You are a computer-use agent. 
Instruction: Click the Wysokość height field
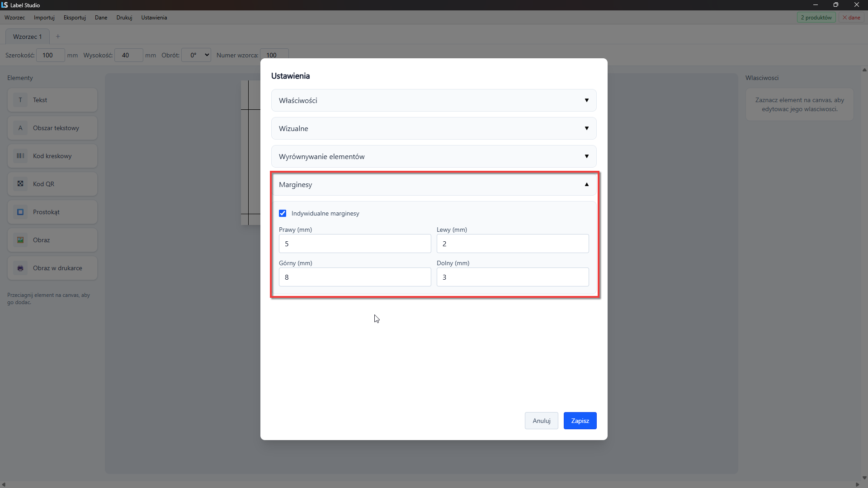[x=129, y=55]
